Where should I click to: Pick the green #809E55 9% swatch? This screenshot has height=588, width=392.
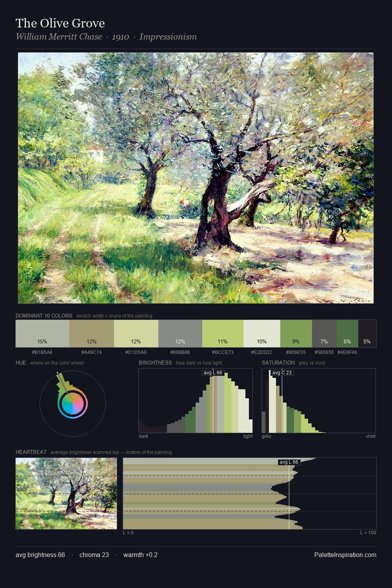[x=296, y=334]
